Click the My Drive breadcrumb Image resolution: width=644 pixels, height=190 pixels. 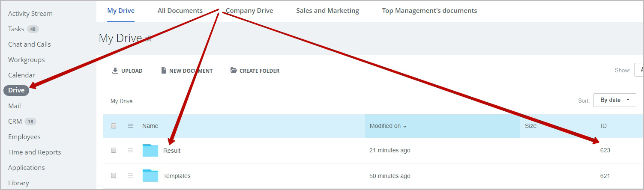click(x=121, y=101)
